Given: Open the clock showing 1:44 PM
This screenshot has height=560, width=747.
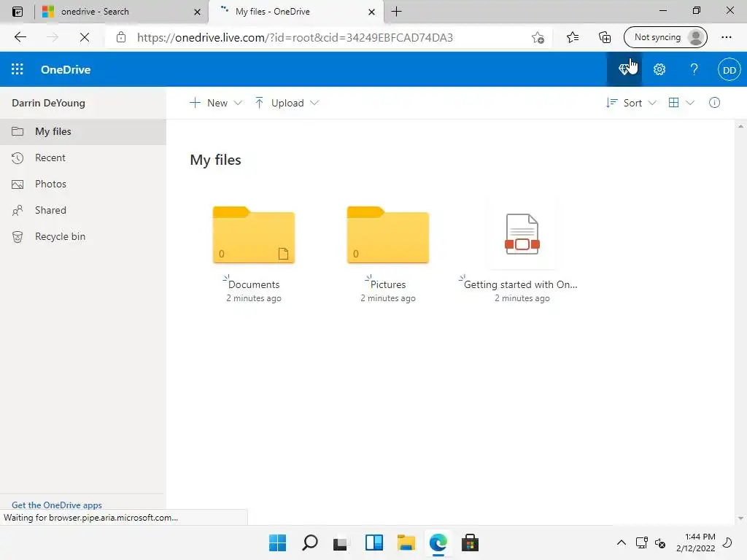Looking at the screenshot, I should click(x=695, y=542).
